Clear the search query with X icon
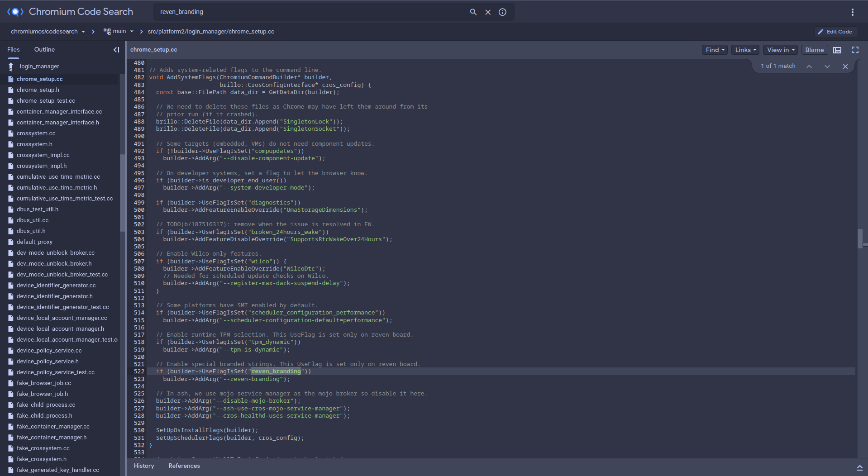The height and width of the screenshot is (476, 868). tap(488, 12)
